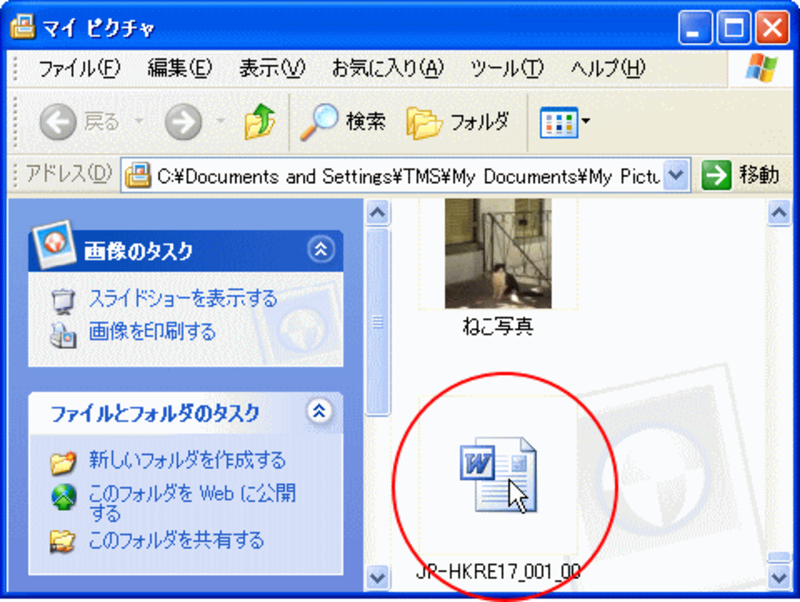800x602 pixels.
Task: Open the ファイル(F) menu
Action: (79, 68)
